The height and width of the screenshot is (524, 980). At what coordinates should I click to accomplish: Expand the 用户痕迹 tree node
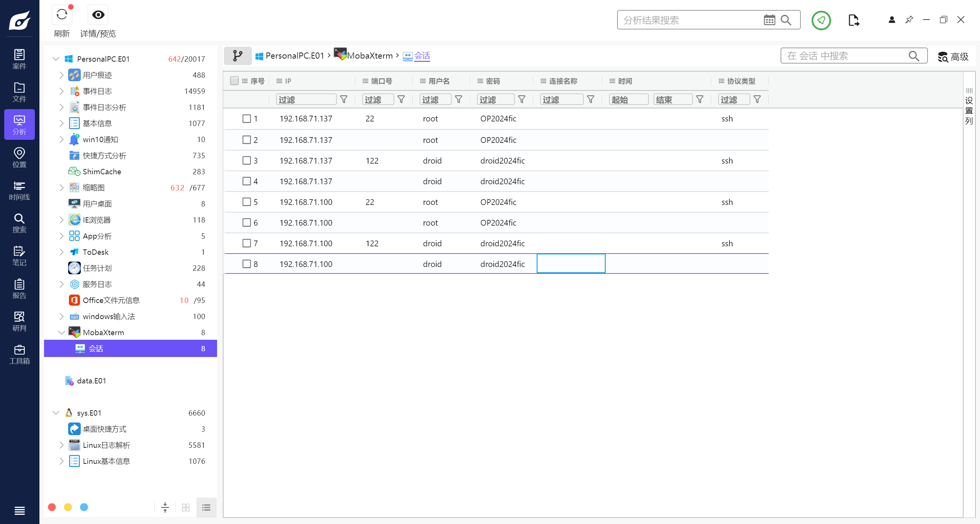(x=61, y=75)
